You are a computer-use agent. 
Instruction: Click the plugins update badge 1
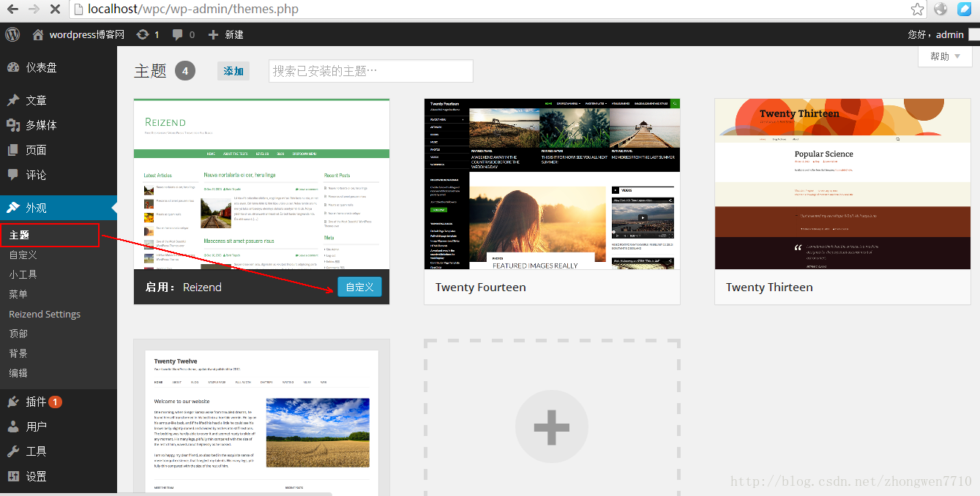(56, 402)
